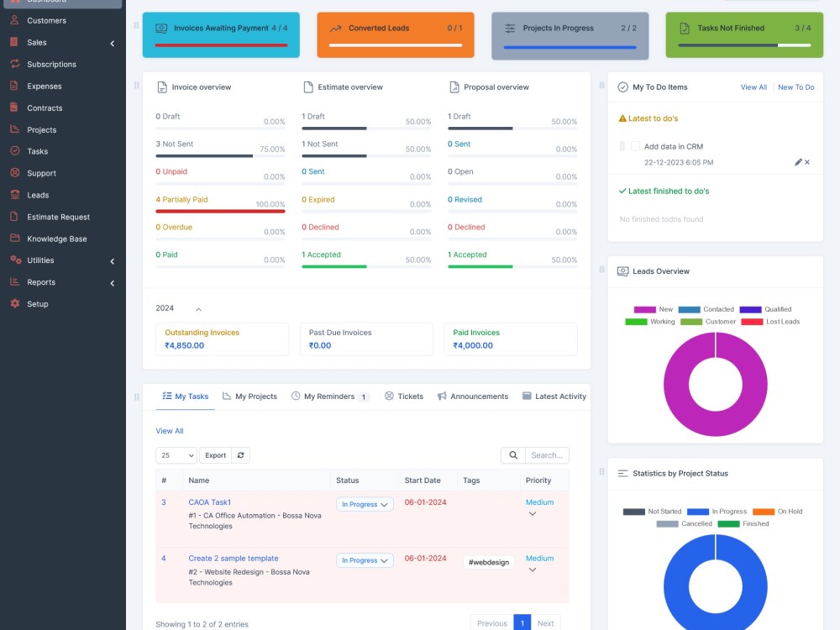Click the Statistics by Project Status icon

tap(622, 474)
